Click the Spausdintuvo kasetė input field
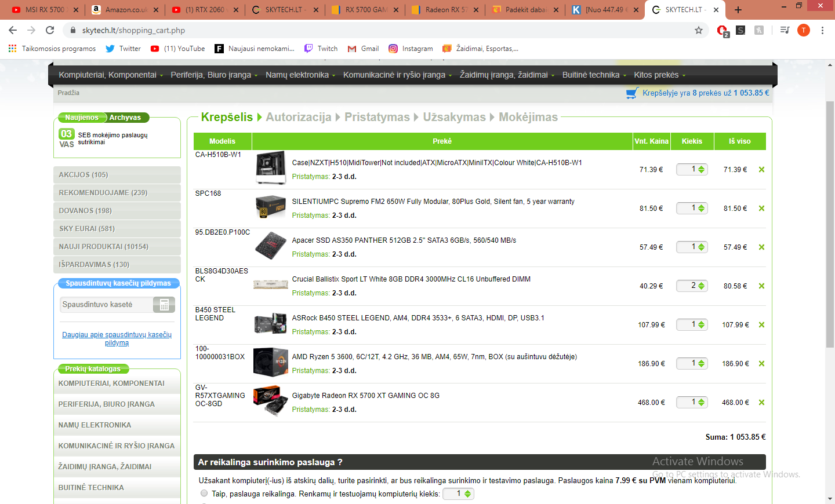 107,305
